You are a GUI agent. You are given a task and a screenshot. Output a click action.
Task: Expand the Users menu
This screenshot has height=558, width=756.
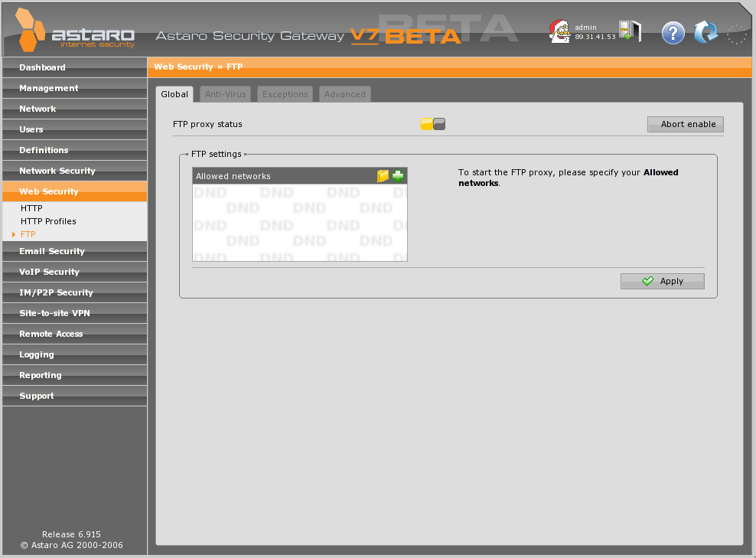pyautogui.click(x=75, y=129)
